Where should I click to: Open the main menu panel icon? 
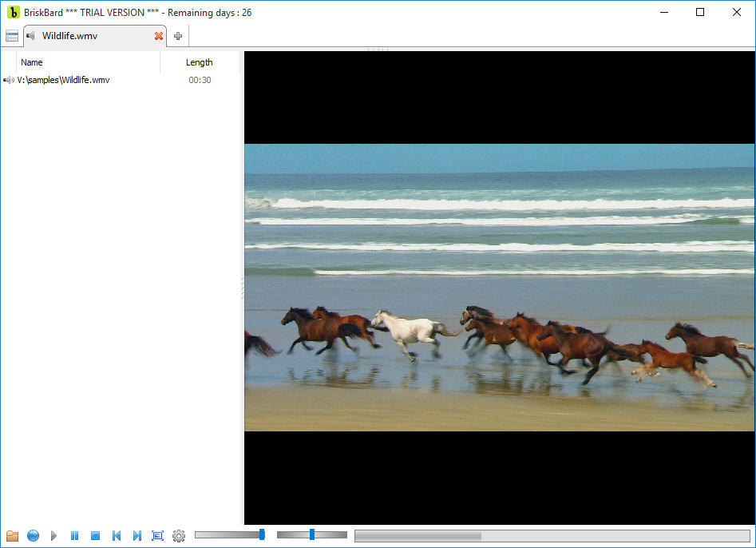click(11, 36)
